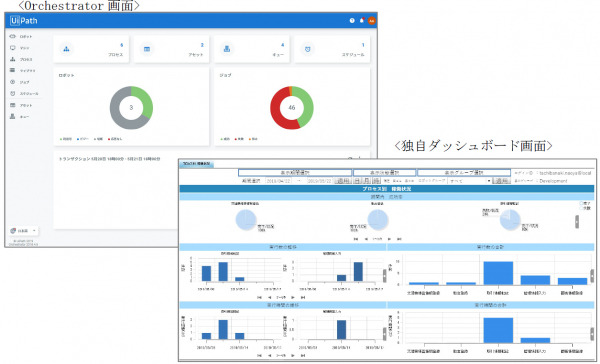Screen dimensions: 600x364
Task: Click the help question mark icon
Action: pos(352,21)
